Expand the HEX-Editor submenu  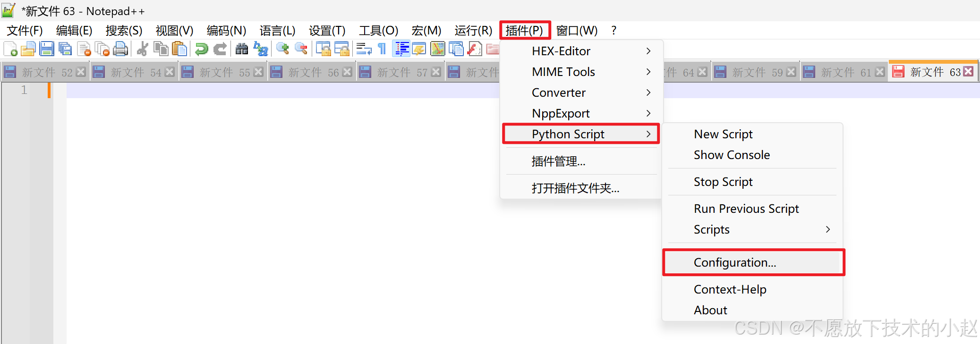(x=581, y=51)
